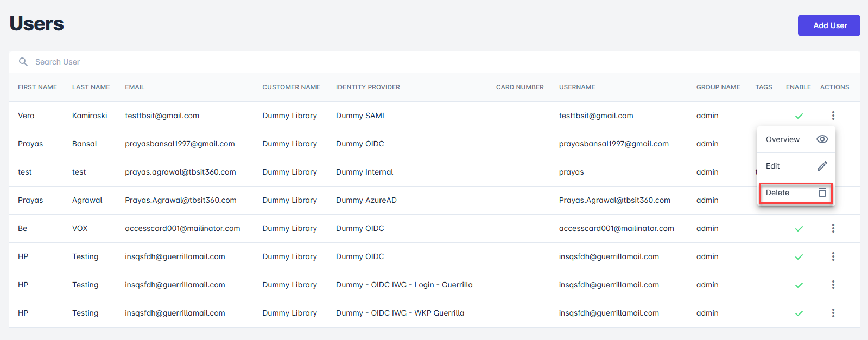Toggle enable checkmark in the WKP Guerrilla row
Viewport: 868px width, 340px height.
799,313
